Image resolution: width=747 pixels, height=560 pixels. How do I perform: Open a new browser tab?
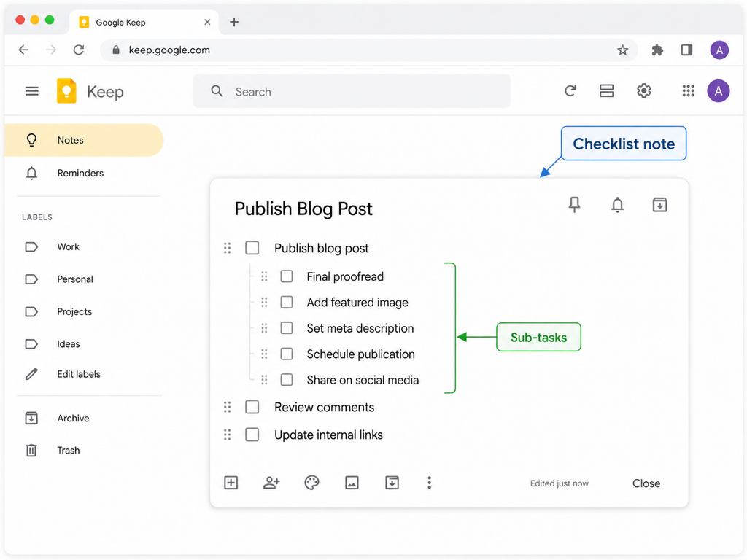click(x=234, y=22)
